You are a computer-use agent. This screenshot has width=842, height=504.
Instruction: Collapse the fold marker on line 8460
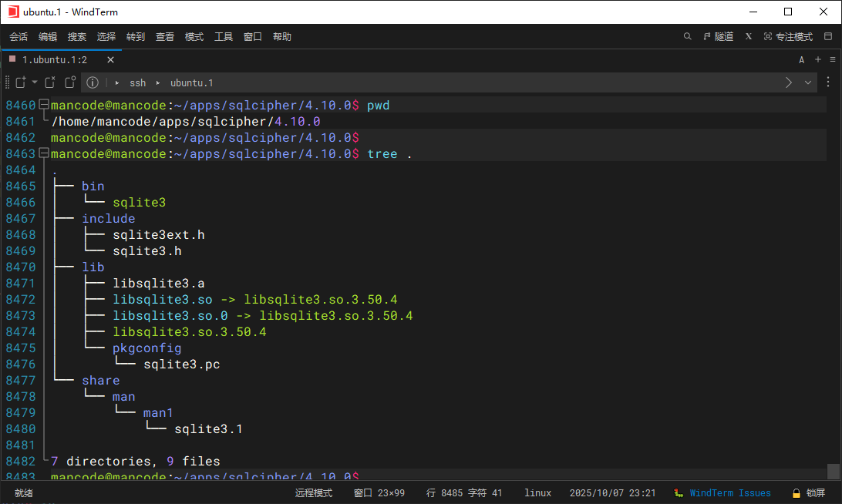44,105
